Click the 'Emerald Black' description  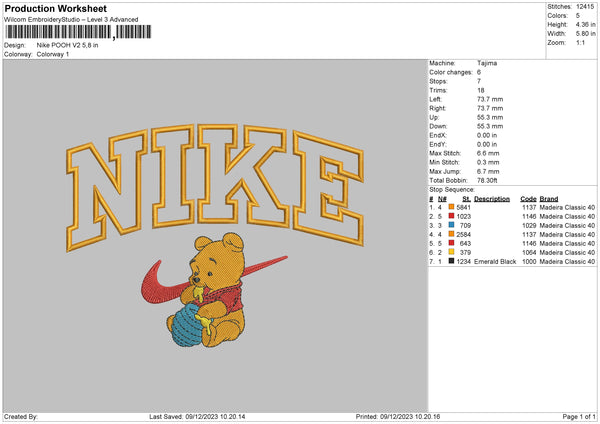[495, 261]
